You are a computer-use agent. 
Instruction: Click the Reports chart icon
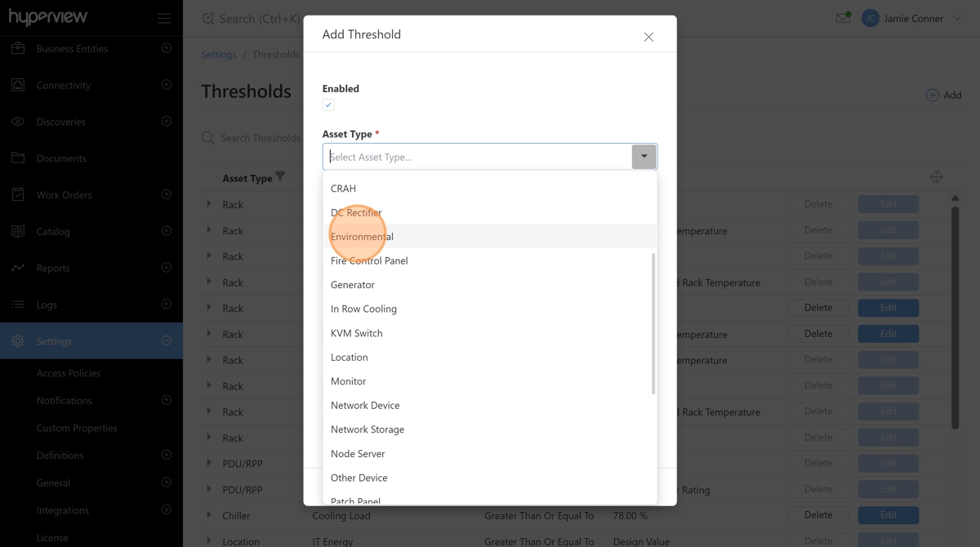[x=18, y=268]
